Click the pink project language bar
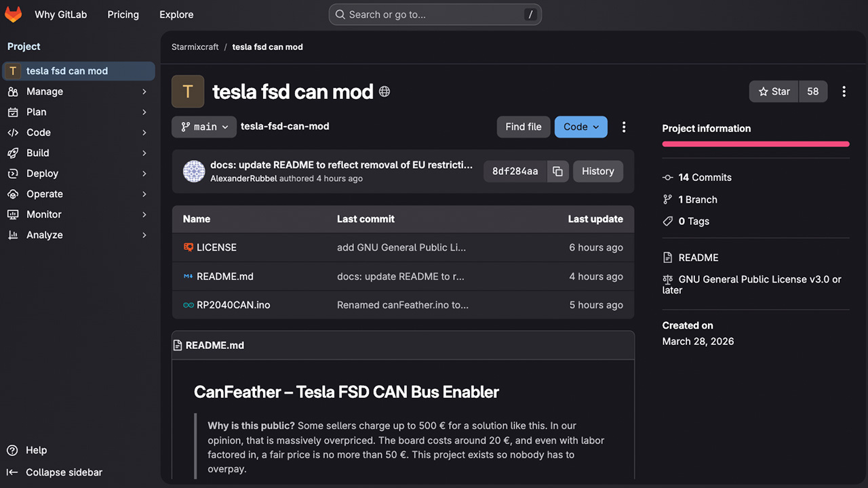Image resolution: width=868 pixels, height=488 pixels. (x=755, y=144)
